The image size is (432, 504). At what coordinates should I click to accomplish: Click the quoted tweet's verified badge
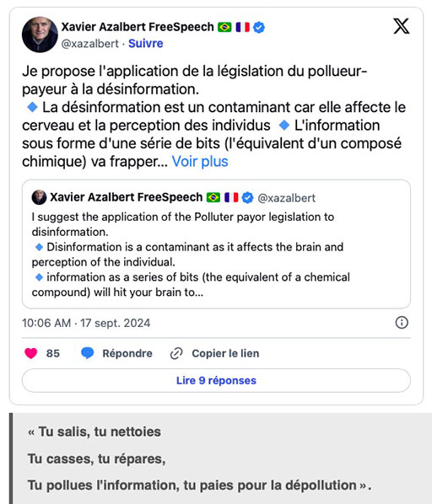[247, 198]
